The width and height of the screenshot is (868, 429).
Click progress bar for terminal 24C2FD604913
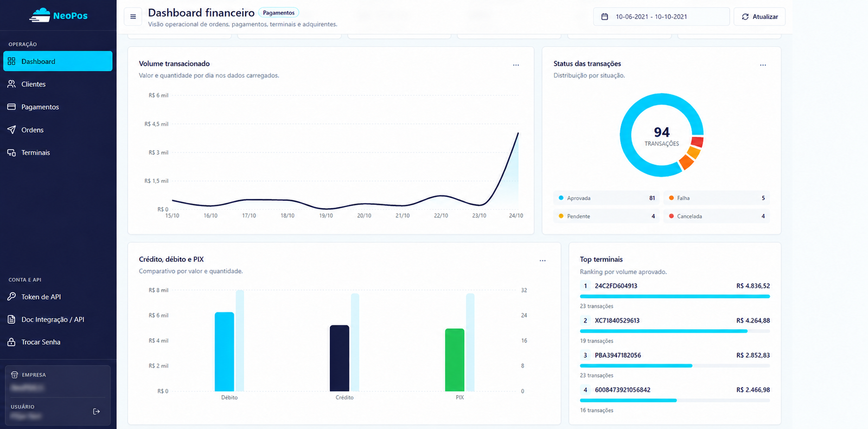click(675, 297)
